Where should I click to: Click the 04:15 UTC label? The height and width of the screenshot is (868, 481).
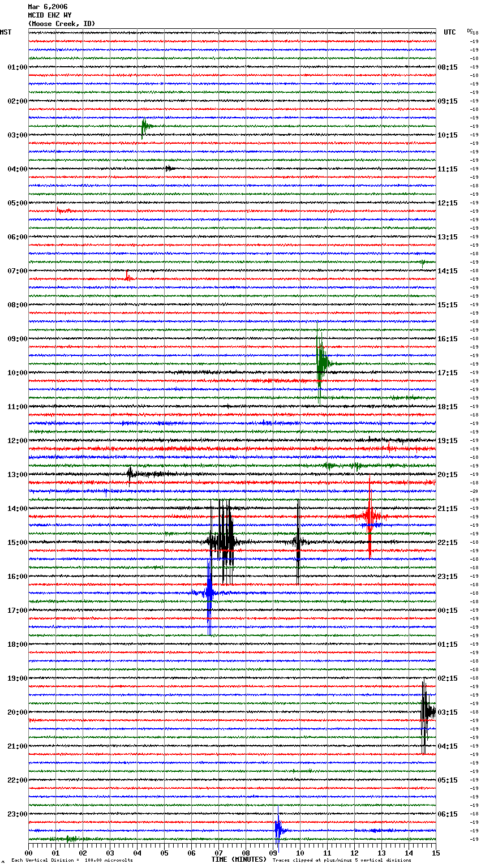448,746
